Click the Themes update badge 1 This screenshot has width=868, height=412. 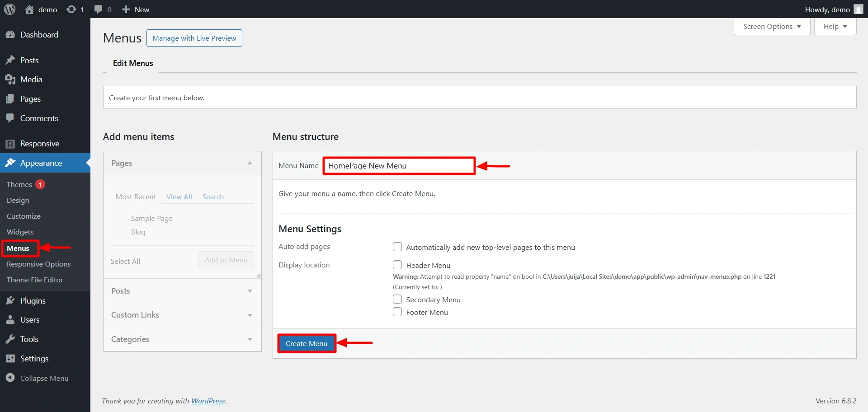tap(40, 184)
